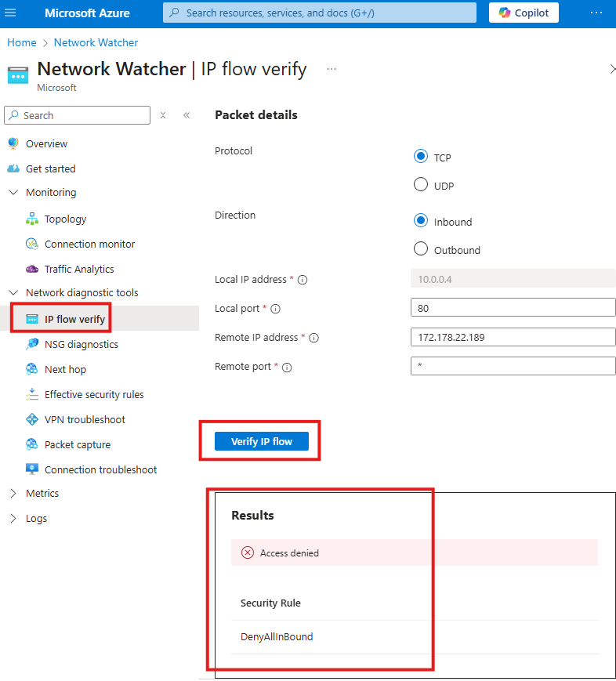This screenshot has height=681, width=616.
Task: Open Copilot assistant
Action: 524,13
